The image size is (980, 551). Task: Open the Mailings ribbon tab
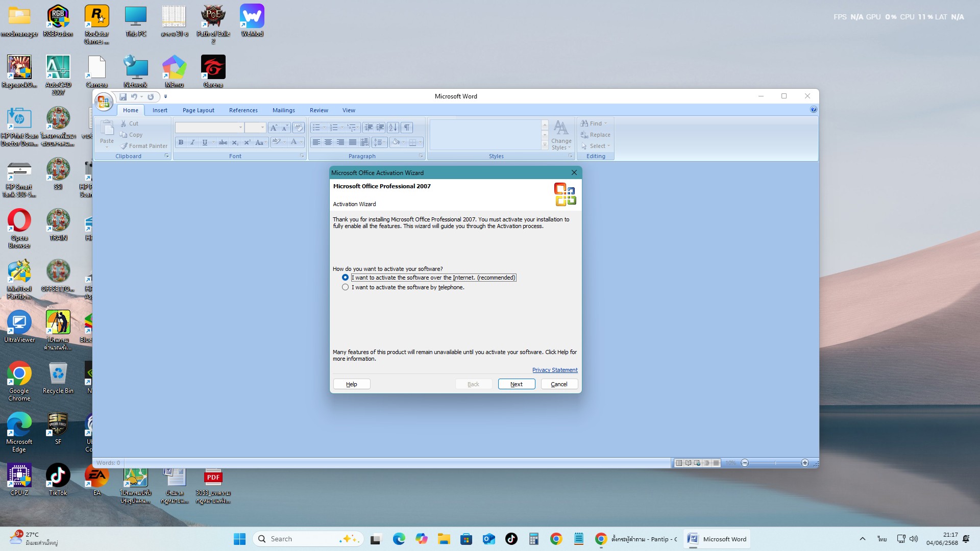point(284,110)
